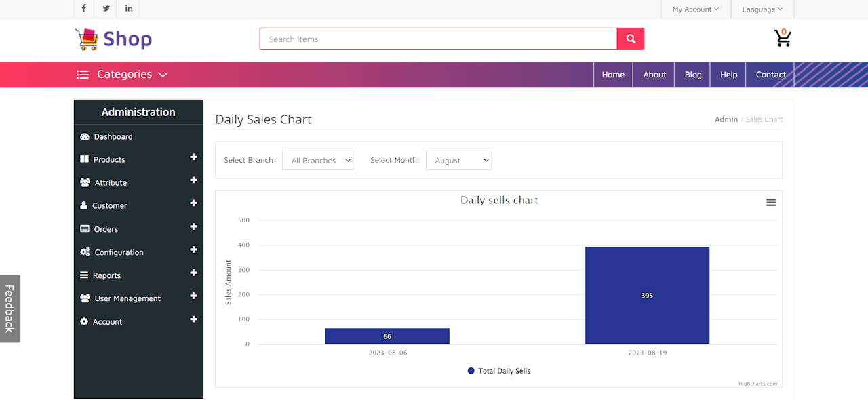Screen dimensions: 868x400
Task: Click the shopping cart icon
Action: click(x=783, y=39)
